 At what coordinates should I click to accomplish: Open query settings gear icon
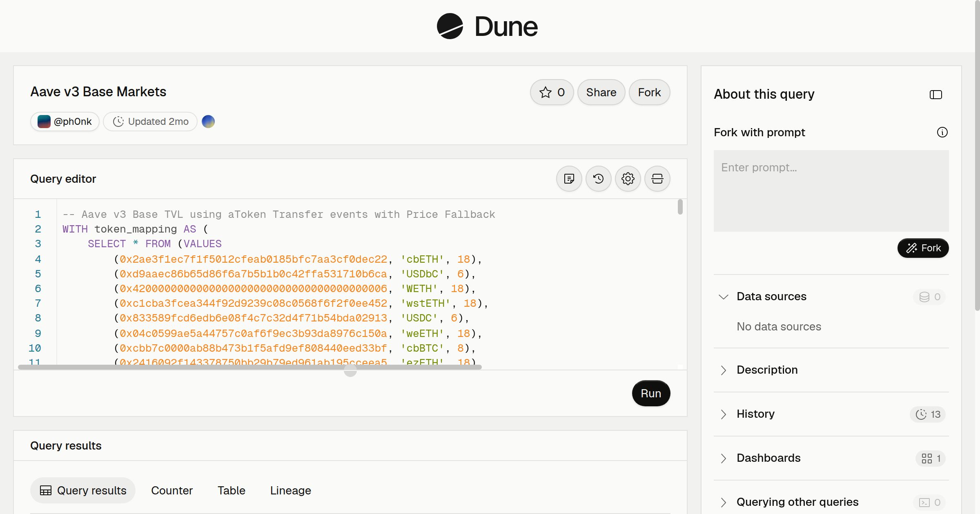click(628, 179)
